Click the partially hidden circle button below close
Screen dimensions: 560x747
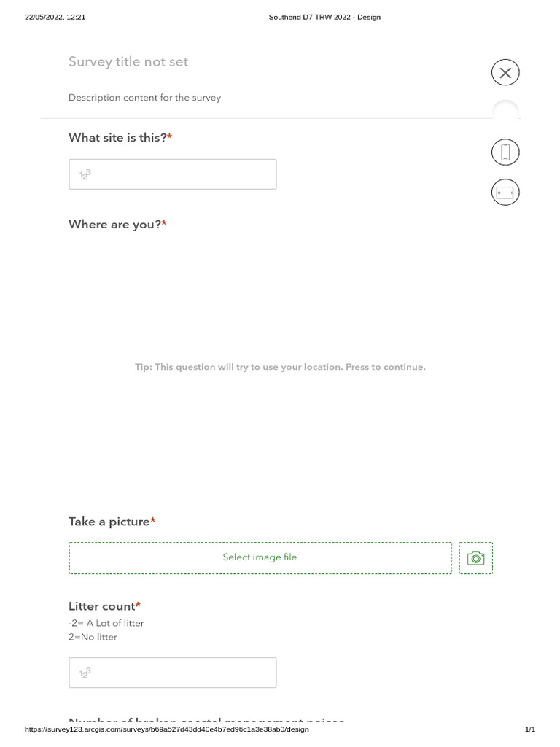point(505,110)
